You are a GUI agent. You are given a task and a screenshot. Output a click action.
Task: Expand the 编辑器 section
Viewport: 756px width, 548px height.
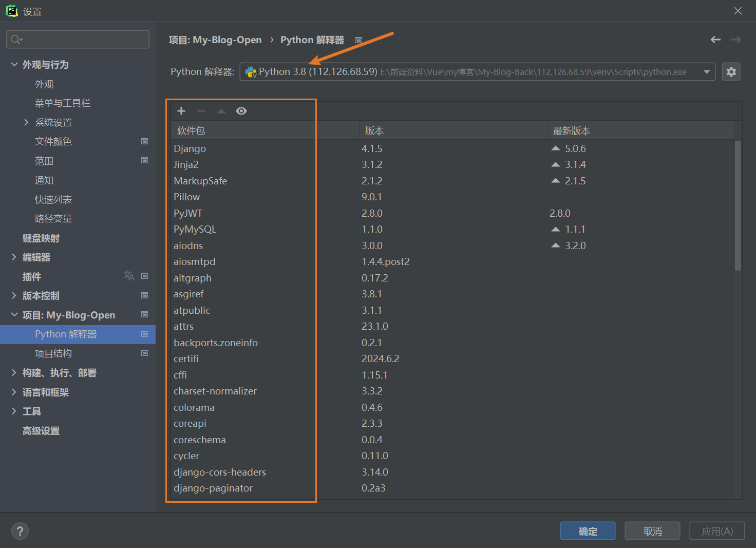14,257
